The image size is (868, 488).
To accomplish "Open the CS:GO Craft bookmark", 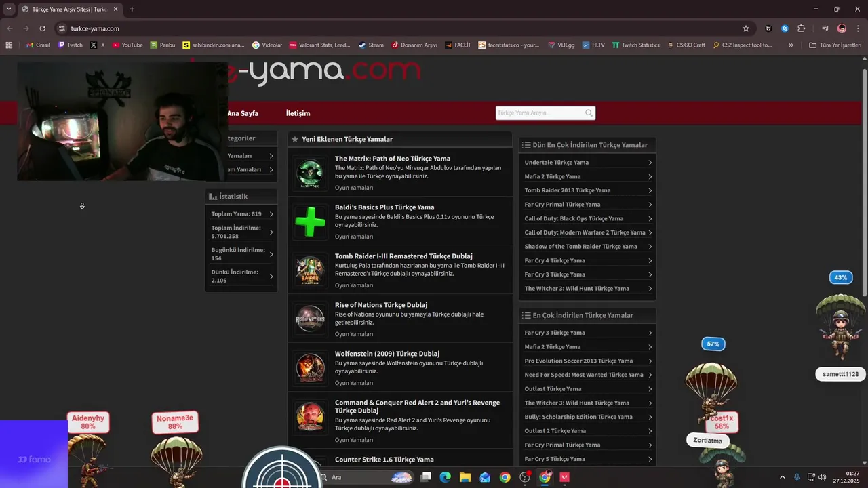I will click(x=686, y=45).
